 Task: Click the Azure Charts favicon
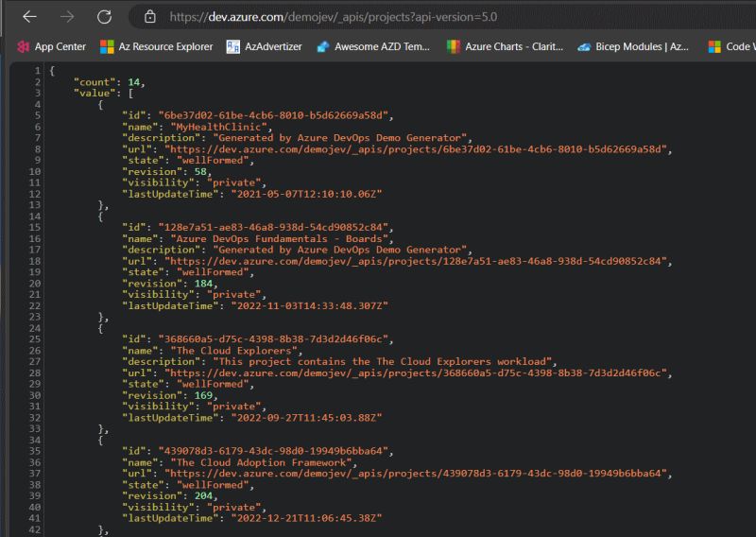(x=454, y=46)
